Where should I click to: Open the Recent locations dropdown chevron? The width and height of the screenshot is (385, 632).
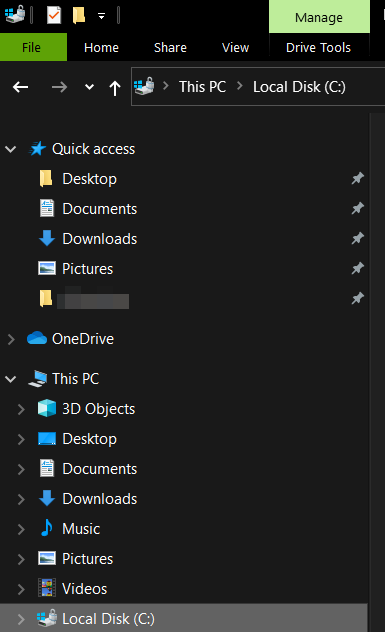click(89, 87)
